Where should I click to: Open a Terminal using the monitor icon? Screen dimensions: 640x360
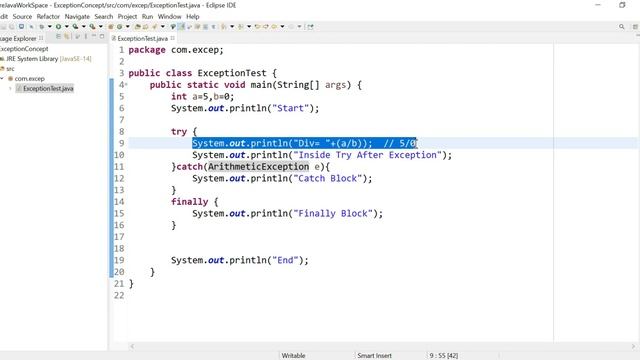(21, 27)
